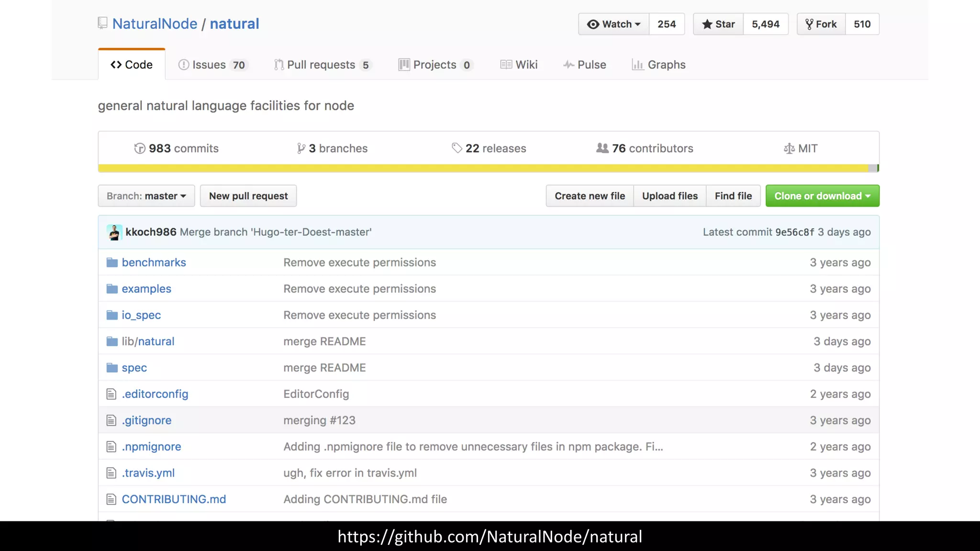980x551 pixels.
Task: Open the Merge branch 'Hugo-ter-Doest-master' commit message
Action: 276,232
